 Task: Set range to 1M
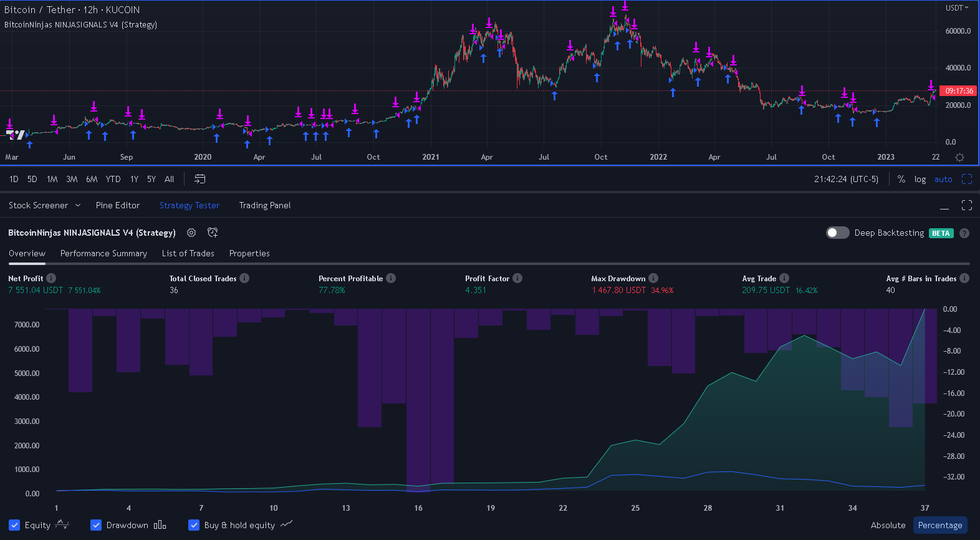(x=52, y=179)
